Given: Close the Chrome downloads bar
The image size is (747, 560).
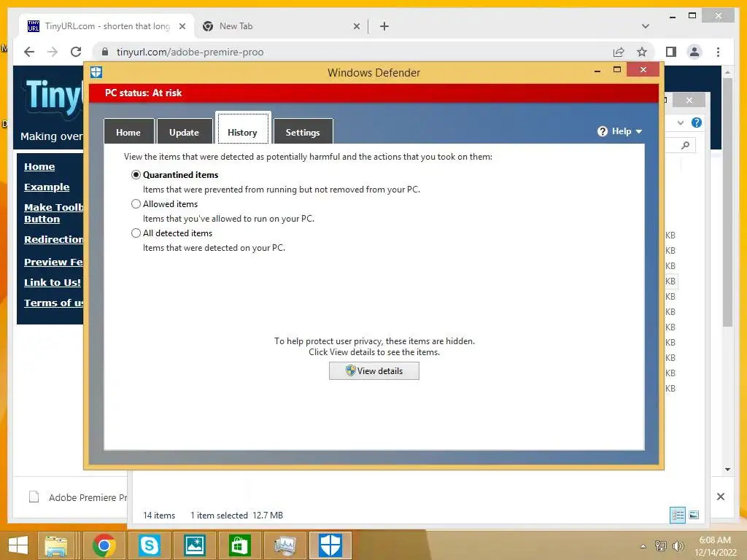Looking at the screenshot, I should [721, 497].
